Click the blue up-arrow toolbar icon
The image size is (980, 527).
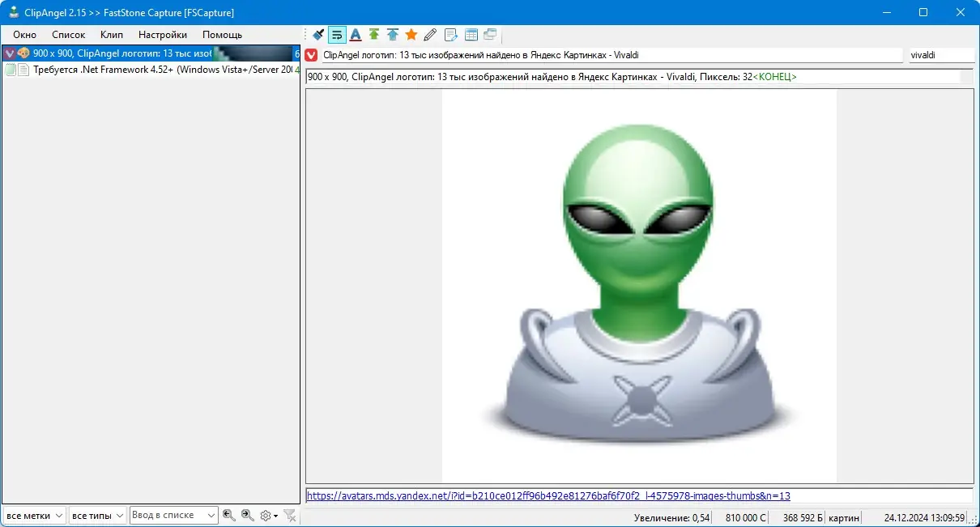point(393,35)
